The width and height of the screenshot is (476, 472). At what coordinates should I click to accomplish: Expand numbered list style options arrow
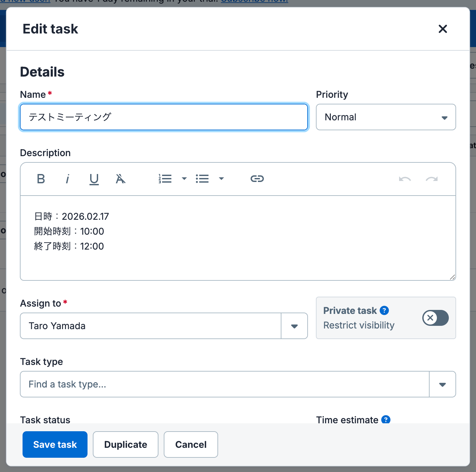pos(184,179)
